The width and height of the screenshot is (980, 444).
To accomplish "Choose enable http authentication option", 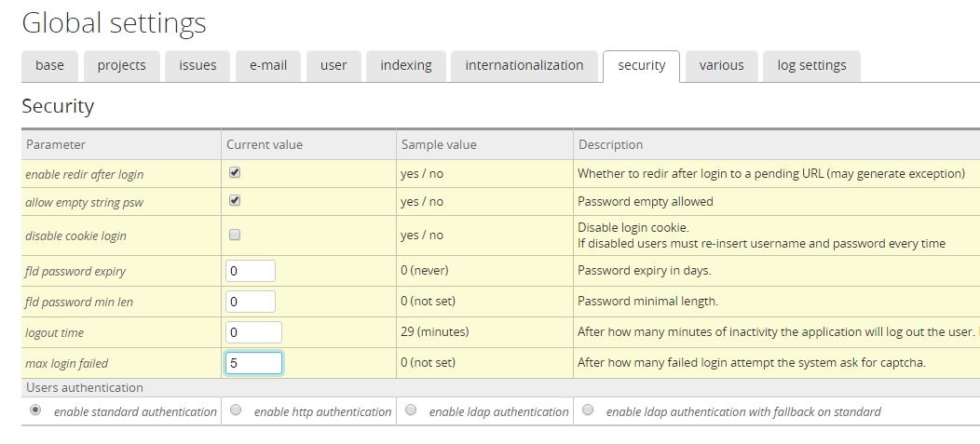I will 236,410.
